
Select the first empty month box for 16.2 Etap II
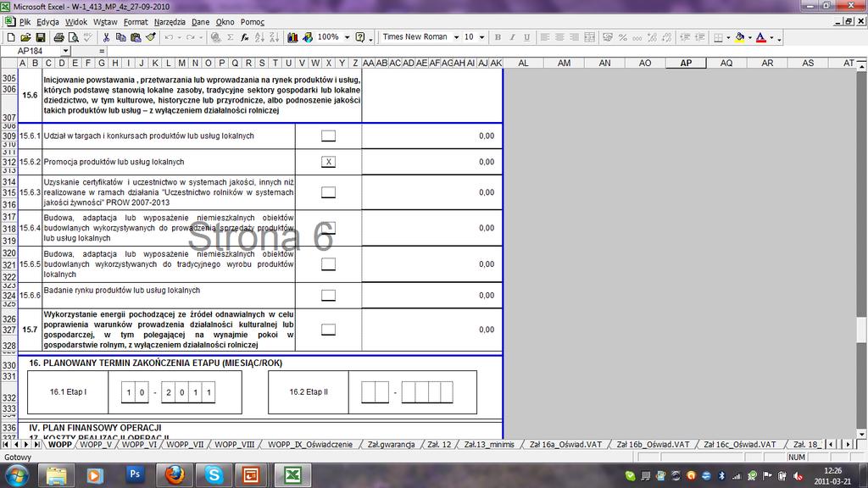coord(368,392)
